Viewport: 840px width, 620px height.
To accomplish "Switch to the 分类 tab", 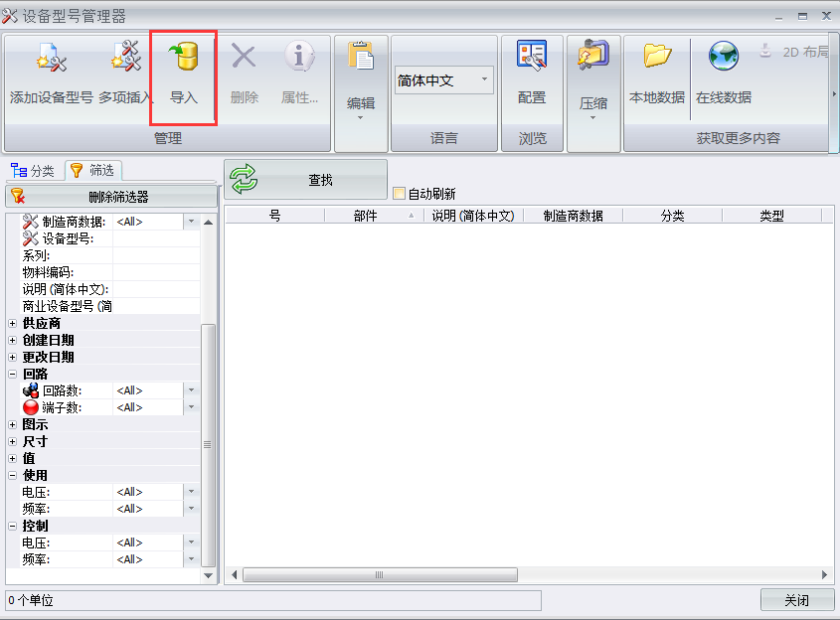I will pyautogui.click(x=33, y=170).
